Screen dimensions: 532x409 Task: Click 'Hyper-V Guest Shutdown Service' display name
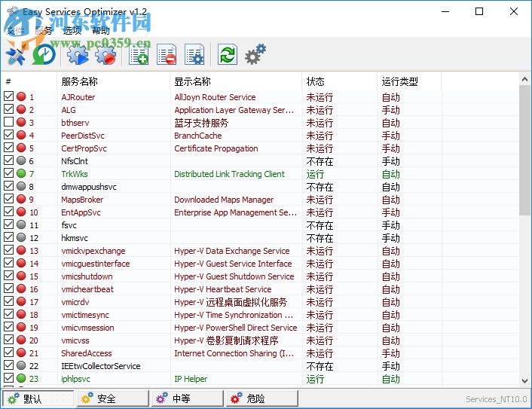click(234, 276)
